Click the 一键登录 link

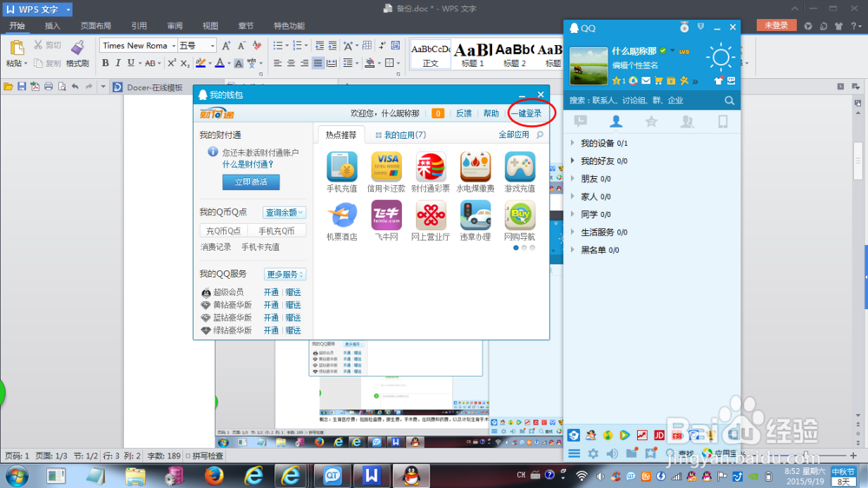click(x=526, y=113)
